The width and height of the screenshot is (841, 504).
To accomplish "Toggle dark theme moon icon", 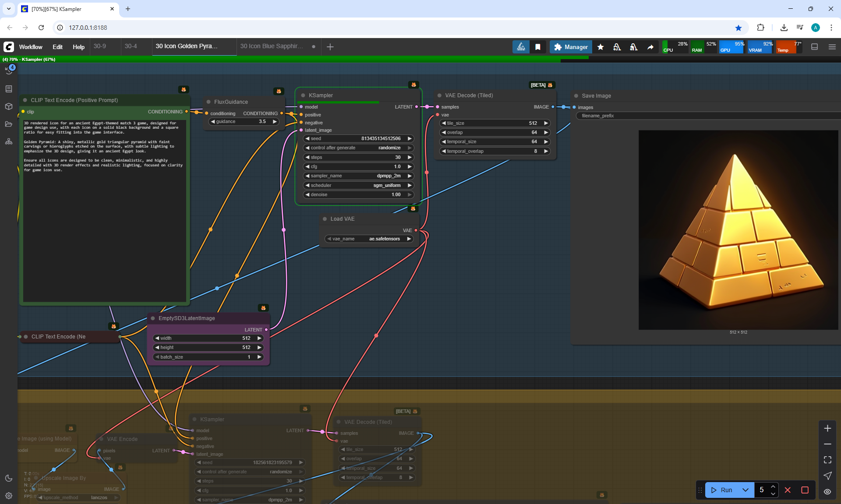I will pyautogui.click(x=9, y=478).
